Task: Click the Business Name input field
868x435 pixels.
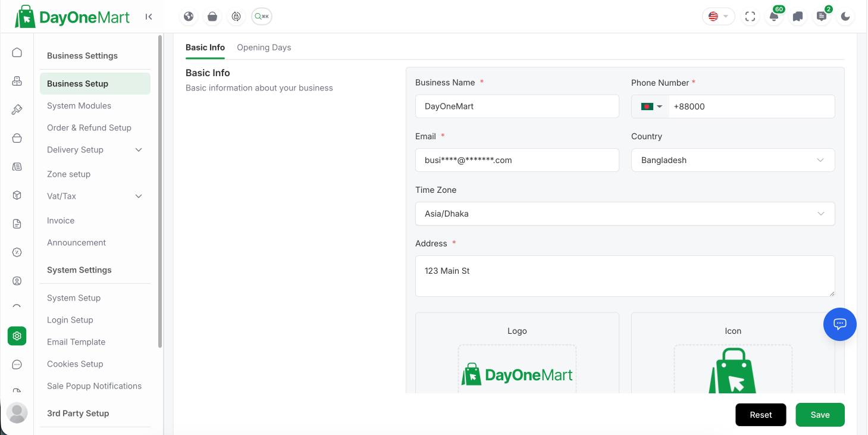Action: tap(517, 107)
